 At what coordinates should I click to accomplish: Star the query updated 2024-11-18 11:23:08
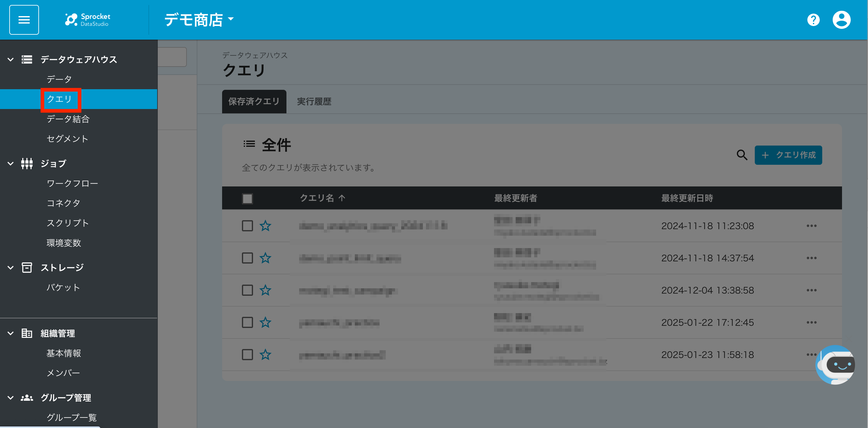pos(265,226)
